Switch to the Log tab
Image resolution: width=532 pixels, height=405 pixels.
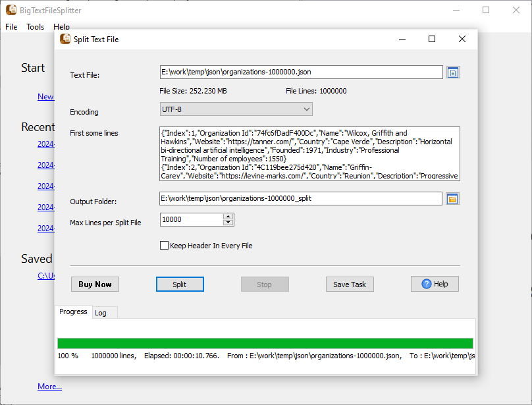(101, 313)
